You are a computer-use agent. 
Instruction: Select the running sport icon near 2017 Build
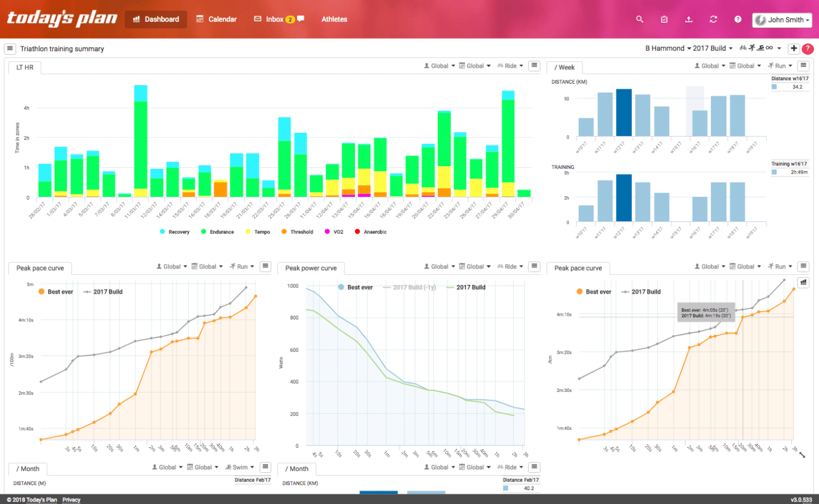point(751,48)
